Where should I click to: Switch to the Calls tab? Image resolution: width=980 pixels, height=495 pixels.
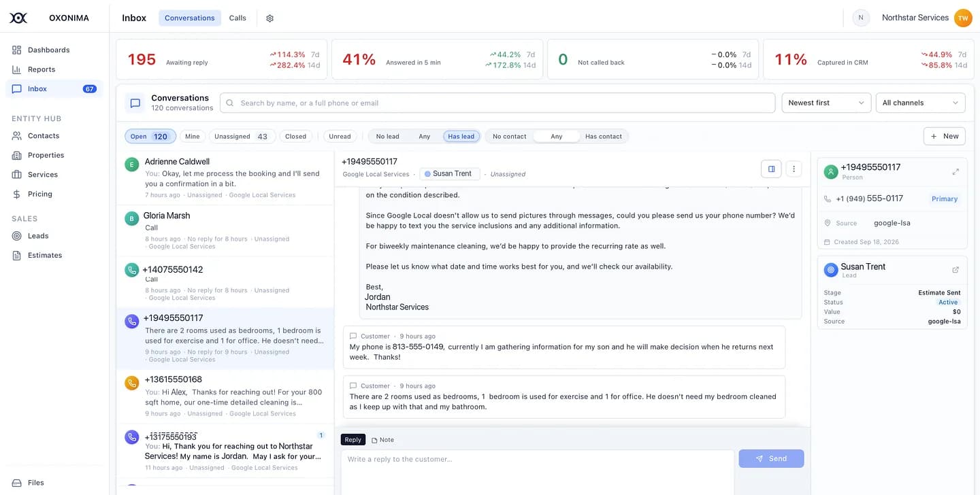[238, 18]
